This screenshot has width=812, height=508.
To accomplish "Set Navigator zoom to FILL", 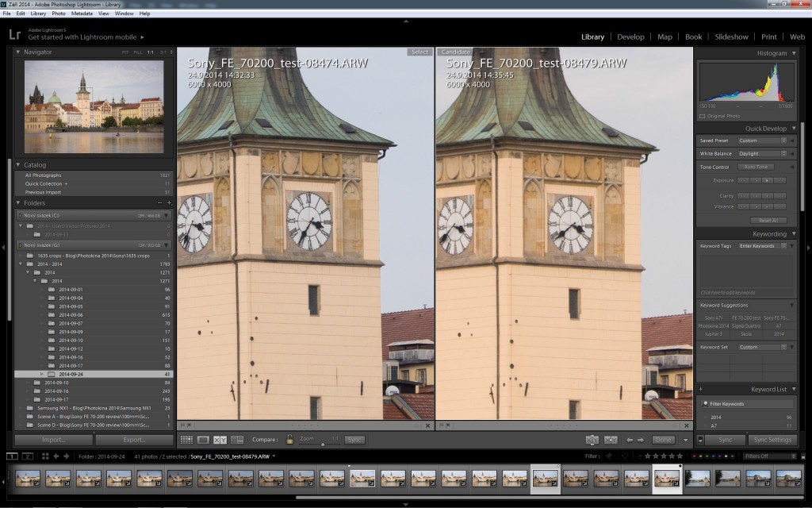I will click(138, 52).
